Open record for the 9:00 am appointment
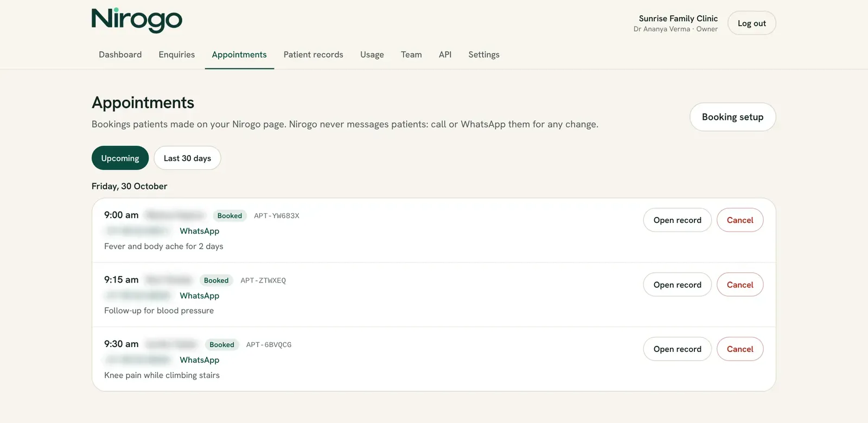The image size is (868, 423). click(x=677, y=220)
